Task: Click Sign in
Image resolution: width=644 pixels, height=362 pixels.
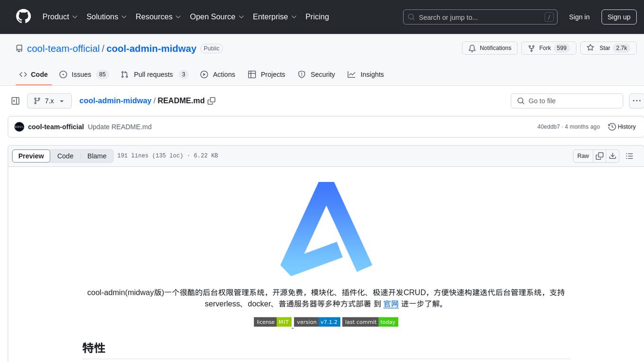Action: (x=579, y=17)
